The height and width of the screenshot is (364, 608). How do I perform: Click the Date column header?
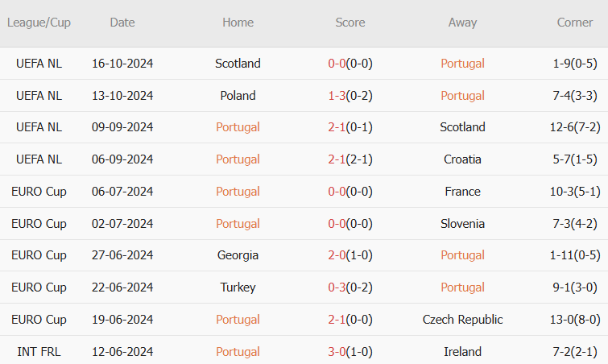[122, 23]
